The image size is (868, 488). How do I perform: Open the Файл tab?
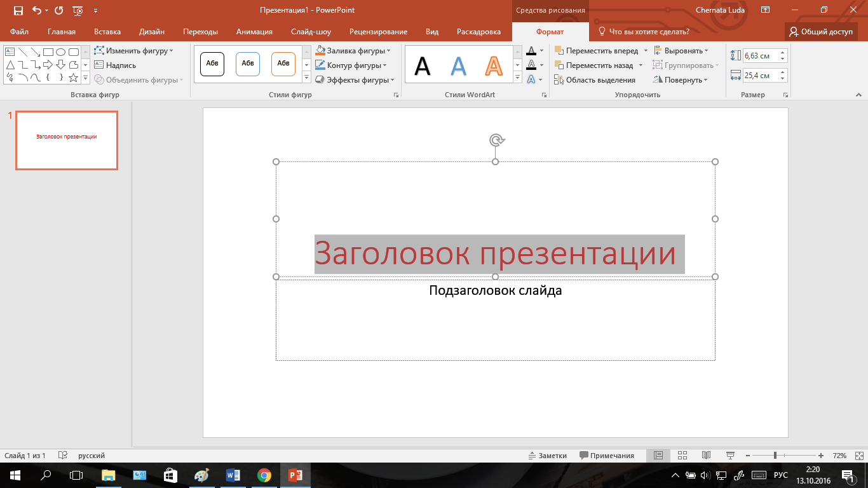coord(19,32)
